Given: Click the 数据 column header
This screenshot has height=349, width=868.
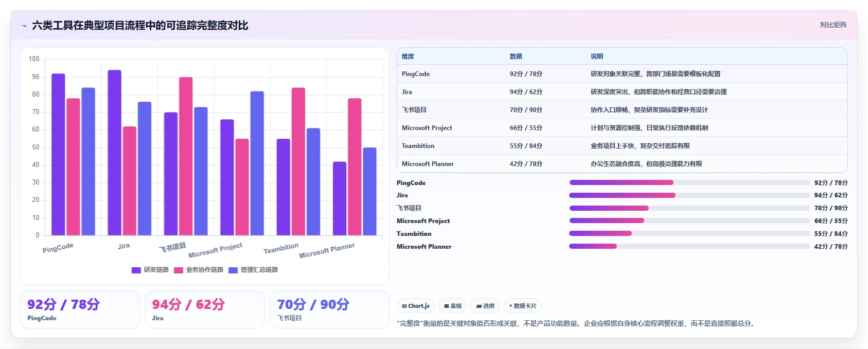Looking at the screenshot, I should coord(516,57).
